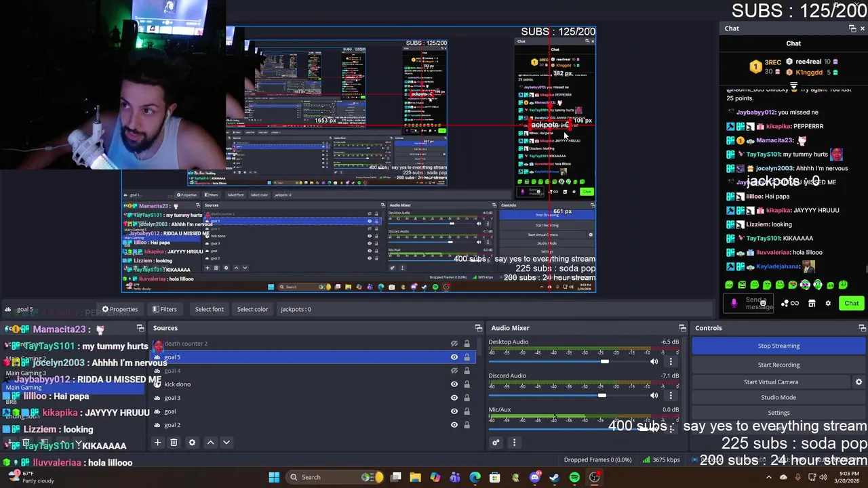Screen dimensions: 868x488
Task: Move selected source up with arrow
Action: coord(210,443)
